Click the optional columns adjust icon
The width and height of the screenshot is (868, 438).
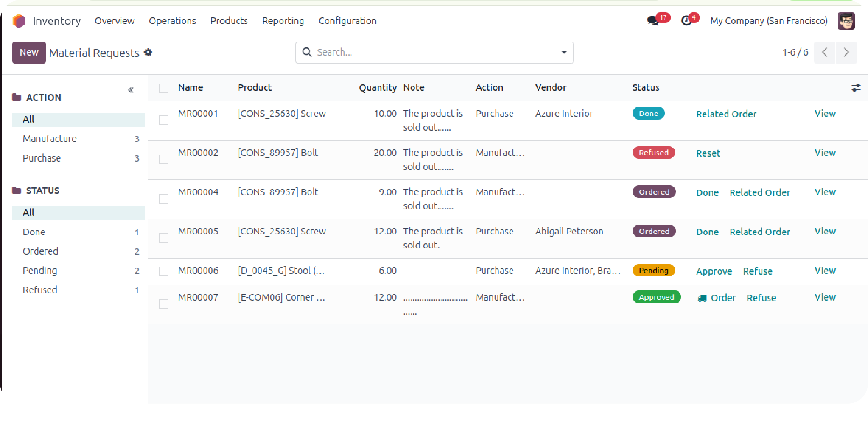coord(856,87)
